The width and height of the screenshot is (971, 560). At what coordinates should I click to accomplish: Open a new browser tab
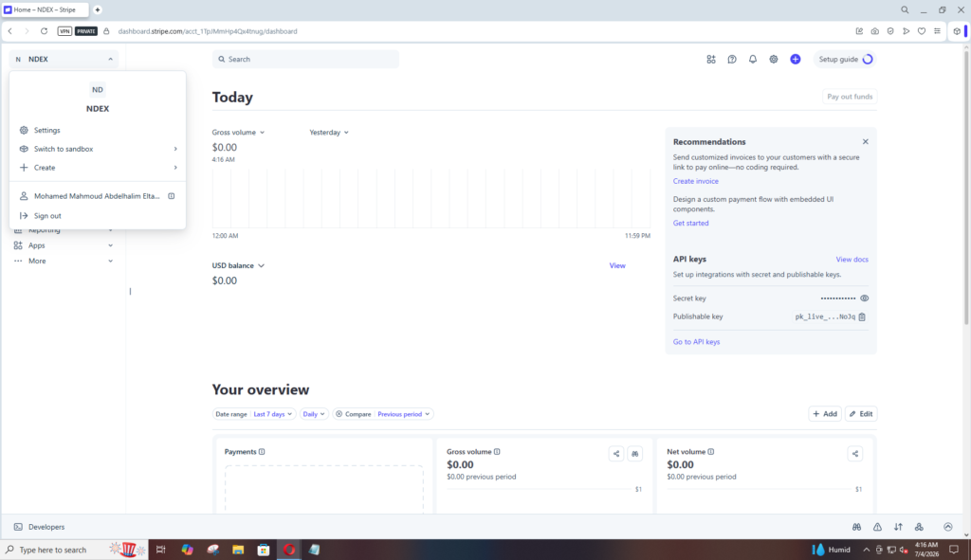click(98, 9)
